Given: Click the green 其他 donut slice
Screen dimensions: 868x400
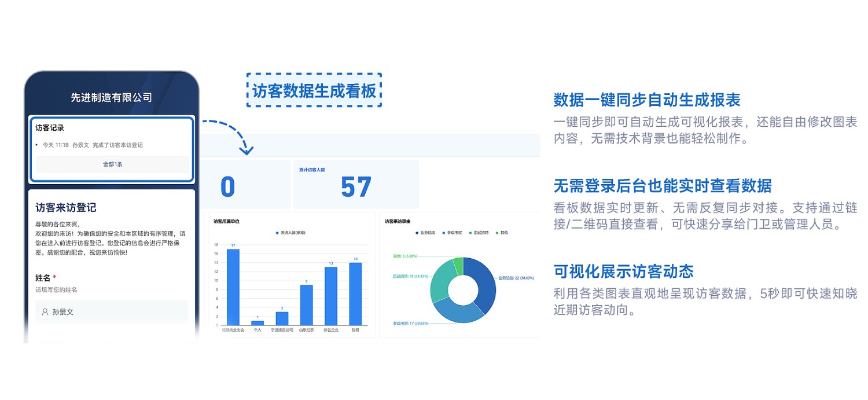Looking at the screenshot, I should (458, 265).
